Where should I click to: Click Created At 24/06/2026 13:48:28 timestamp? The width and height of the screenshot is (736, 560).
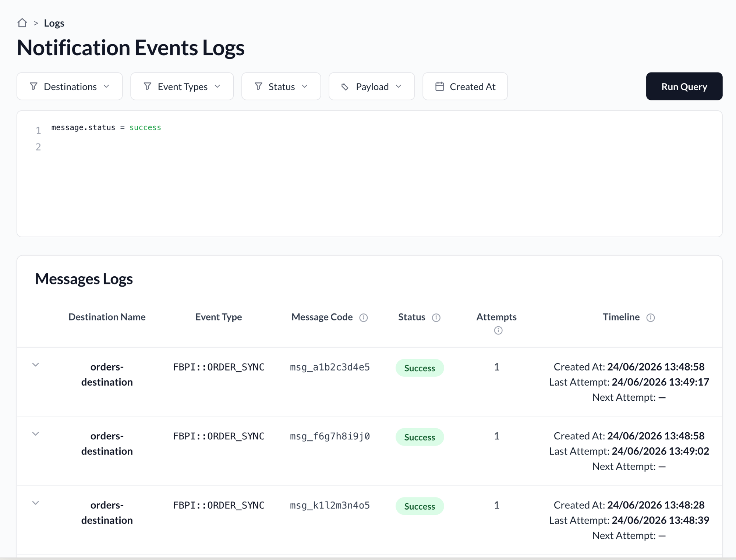pos(656,505)
